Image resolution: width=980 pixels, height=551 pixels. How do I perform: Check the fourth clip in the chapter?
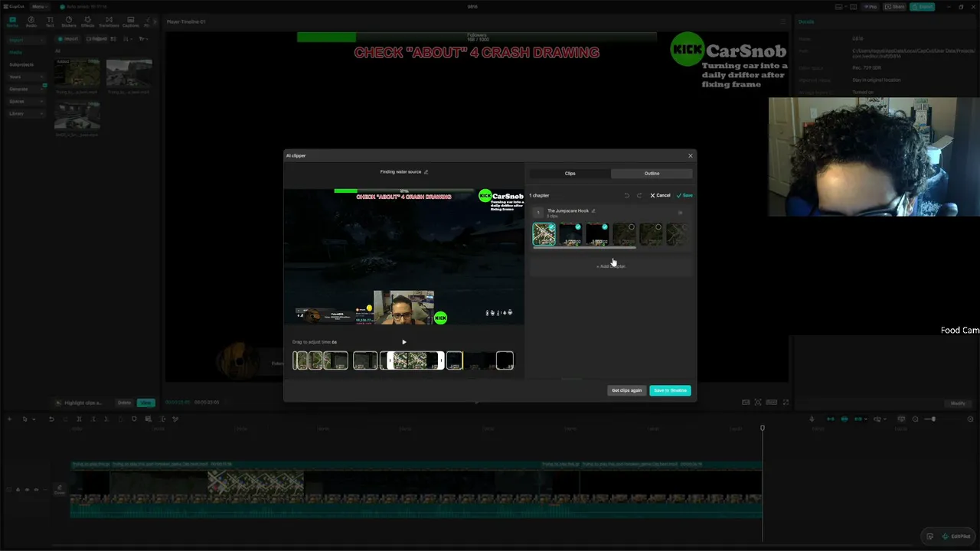[x=631, y=227]
